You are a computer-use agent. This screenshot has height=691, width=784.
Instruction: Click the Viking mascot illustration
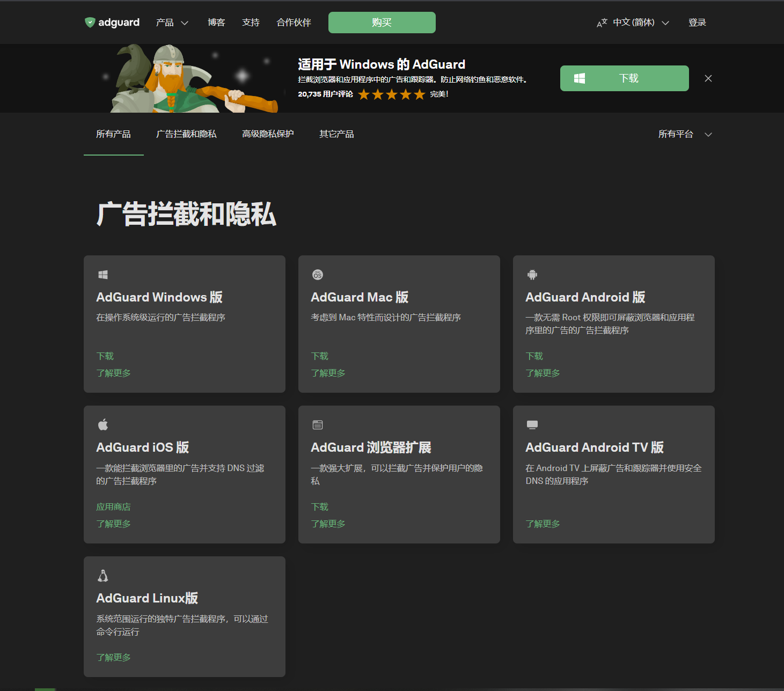click(x=194, y=78)
